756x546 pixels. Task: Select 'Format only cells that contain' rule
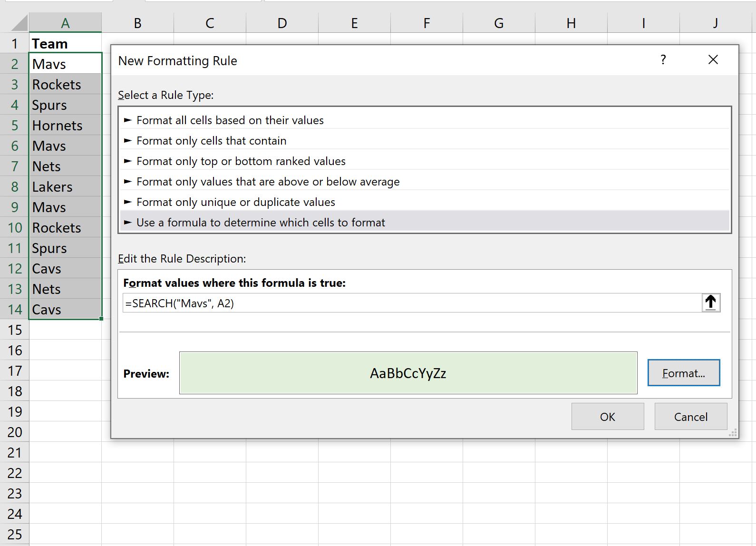(425, 141)
